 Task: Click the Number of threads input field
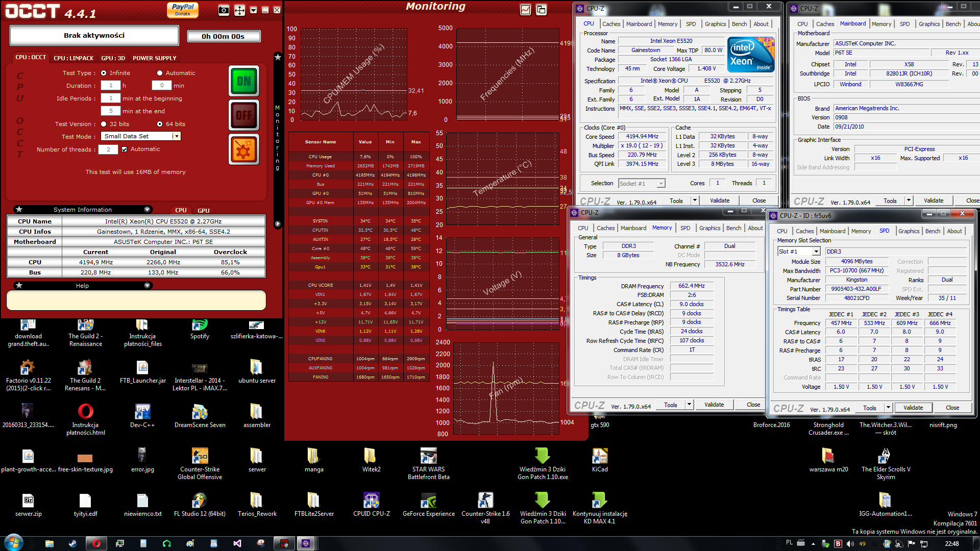108,149
